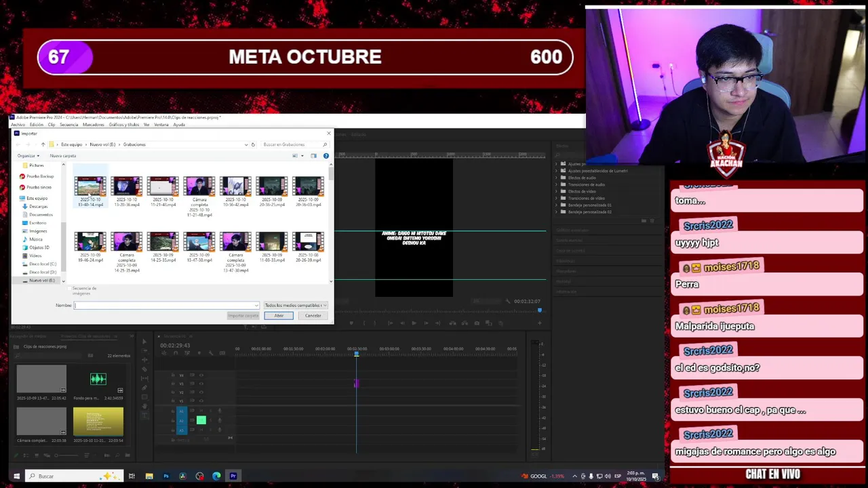
Task: Select the yellow 2025-10-10 11-21 thumbnail in project
Action: [98, 421]
